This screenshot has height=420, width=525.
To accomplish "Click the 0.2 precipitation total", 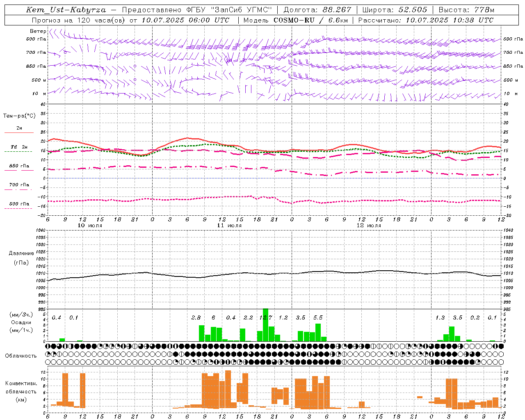I will tap(475, 318).
